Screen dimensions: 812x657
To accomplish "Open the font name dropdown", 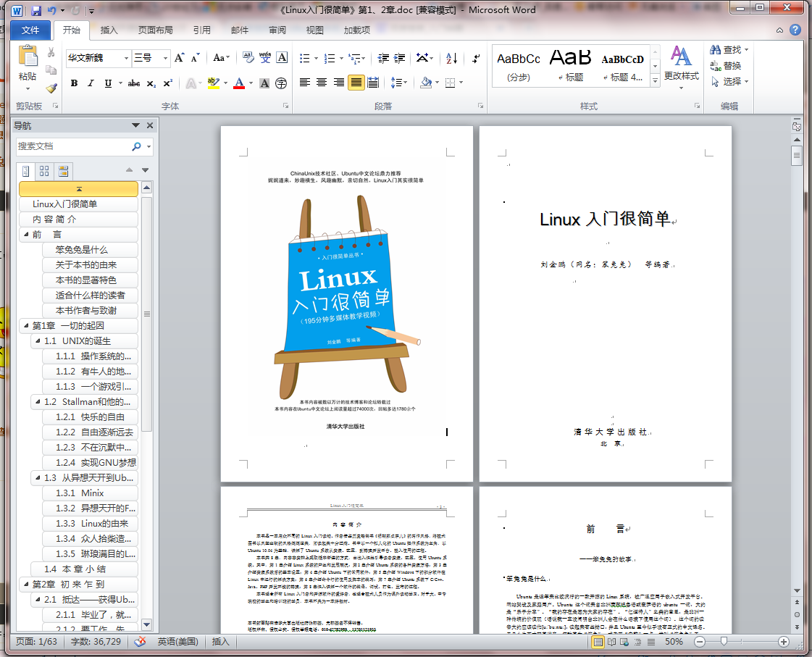I will click(126, 58).
